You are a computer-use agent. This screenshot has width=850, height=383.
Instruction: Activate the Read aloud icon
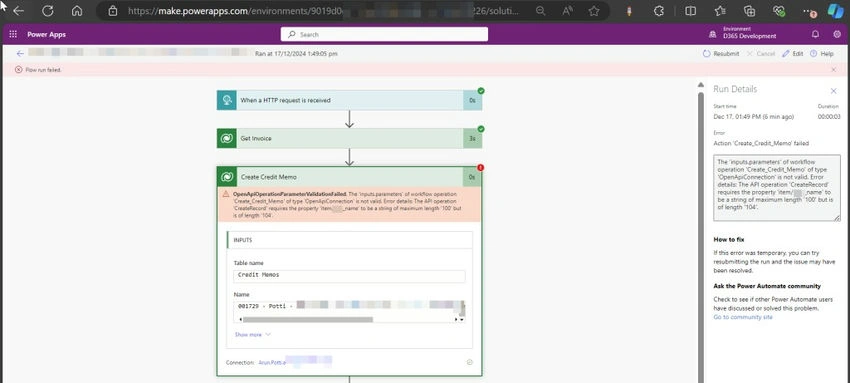(x=568, y=11)
